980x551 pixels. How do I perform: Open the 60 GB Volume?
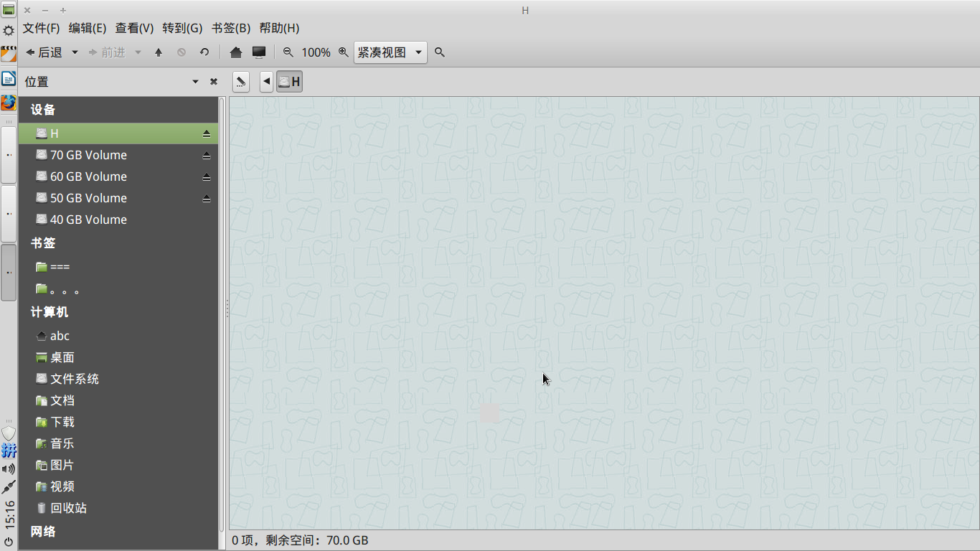click(118, 176)
